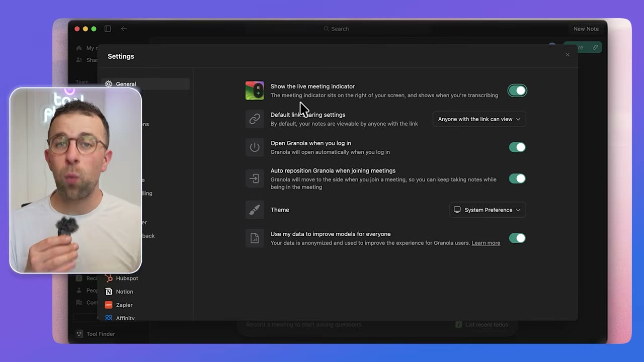Click the 'Open Granola when you log in' label
Screen dimensions: 644x362
tap(311, 143)
